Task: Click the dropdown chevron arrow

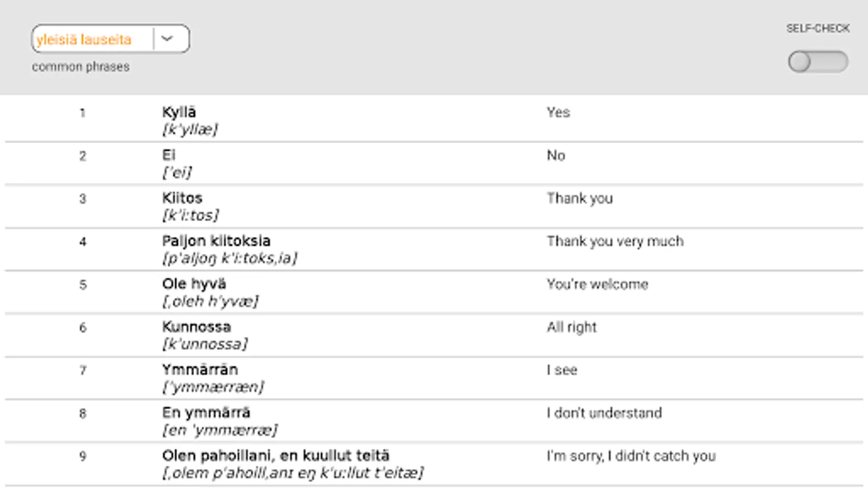Action: pyautogui.click(x=167, y=38)
